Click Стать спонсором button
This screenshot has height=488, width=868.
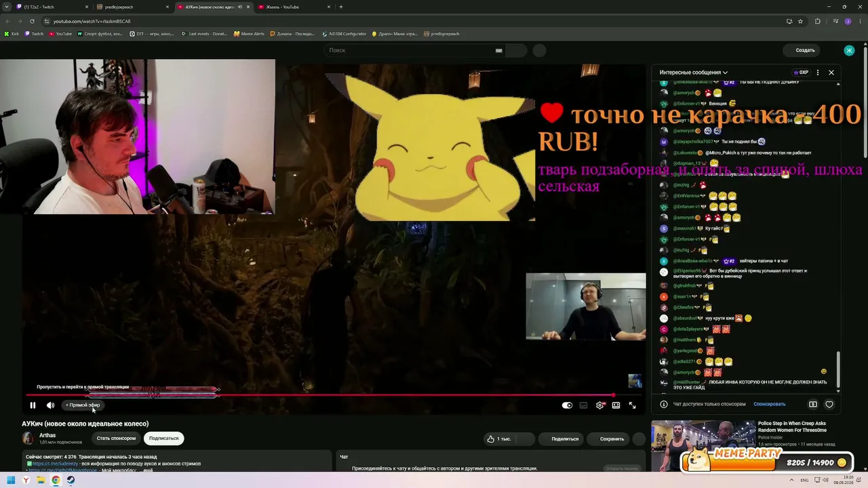(116, 439)
